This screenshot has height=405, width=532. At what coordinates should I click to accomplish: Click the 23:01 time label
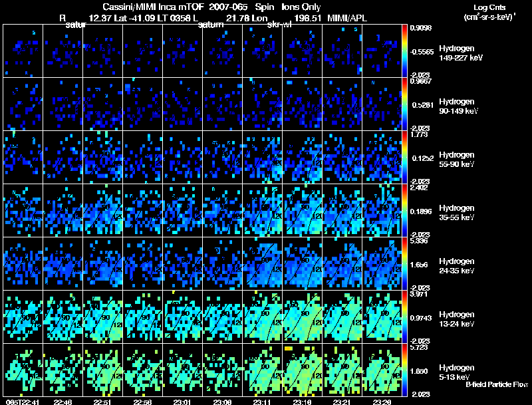pos(182,402)
